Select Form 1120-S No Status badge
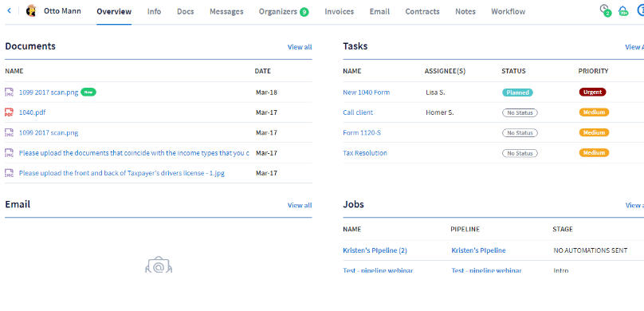 (x=520, y=132)
